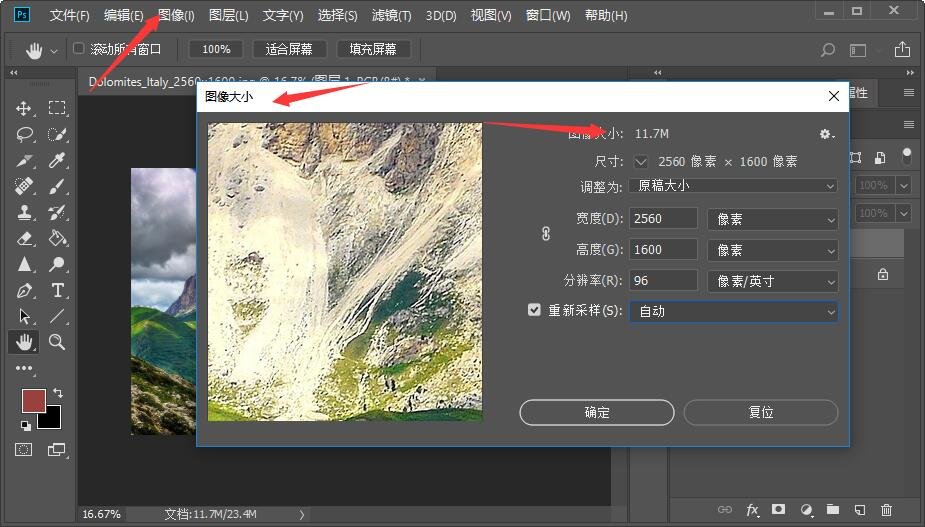This screenshot has width=925, height=527.
Task: Create a new group folder icon
Action: point(832,509)
